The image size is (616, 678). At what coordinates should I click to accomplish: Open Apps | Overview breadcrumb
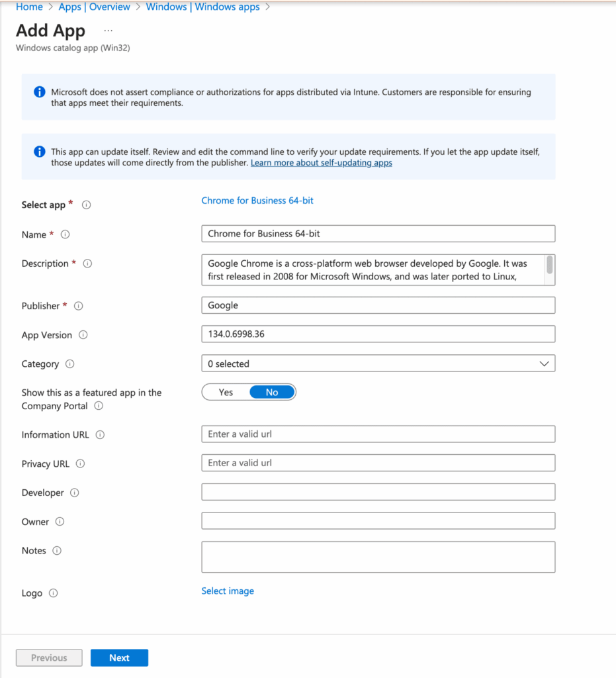click(94, 7)
